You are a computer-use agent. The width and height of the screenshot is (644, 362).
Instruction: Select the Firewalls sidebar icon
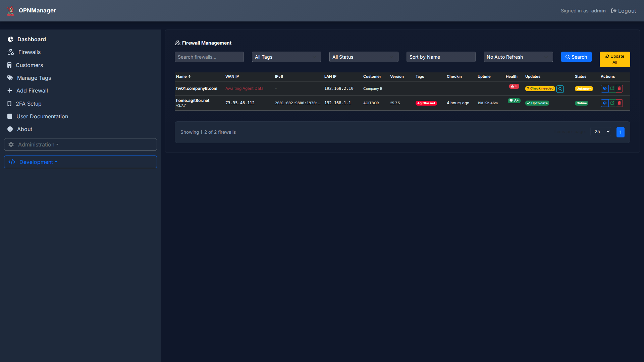10,52
